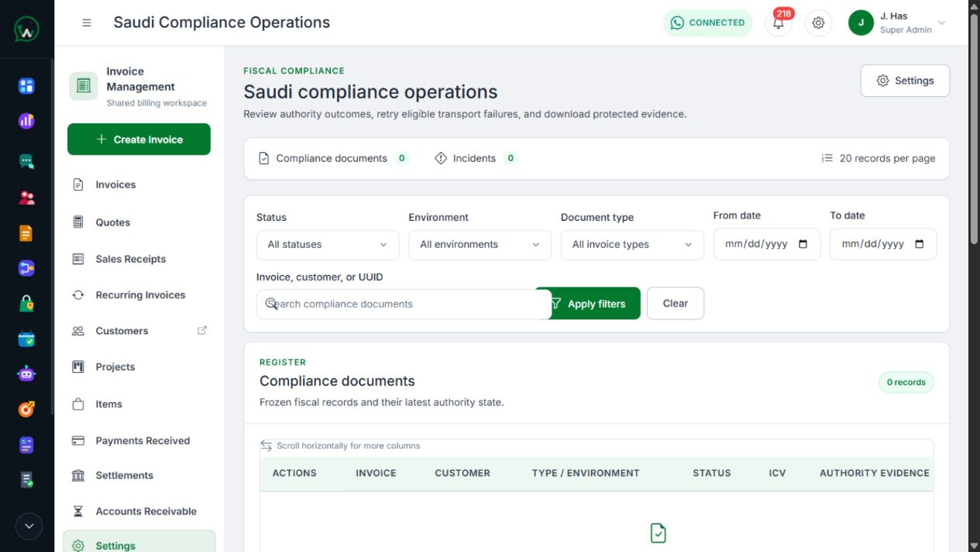The width and height of the screenshot is (980, 552).
Task: Click TYPE / ENVIRONMENT column header
Action: pos(586,473)
